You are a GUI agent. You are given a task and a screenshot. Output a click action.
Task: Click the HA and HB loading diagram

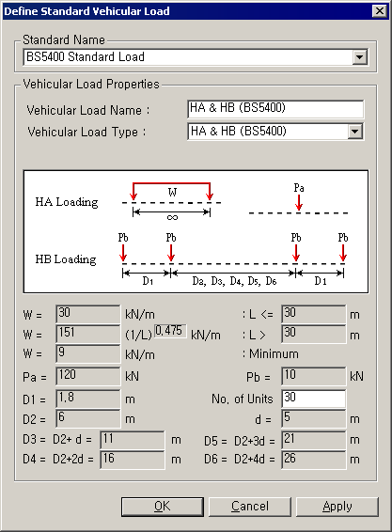coord(196,231)
